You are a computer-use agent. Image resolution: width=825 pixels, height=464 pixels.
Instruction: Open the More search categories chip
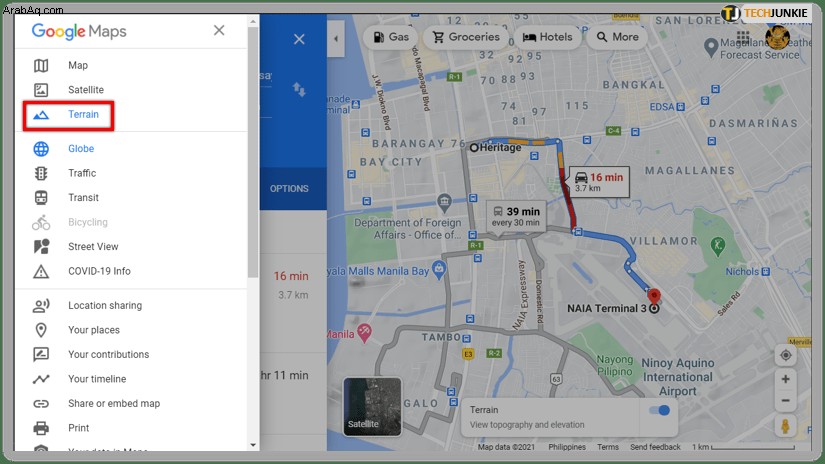[617, 37]
